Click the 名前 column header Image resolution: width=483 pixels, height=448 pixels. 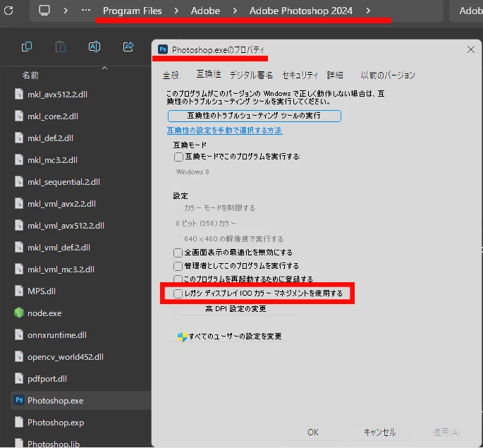click(30, 75)
